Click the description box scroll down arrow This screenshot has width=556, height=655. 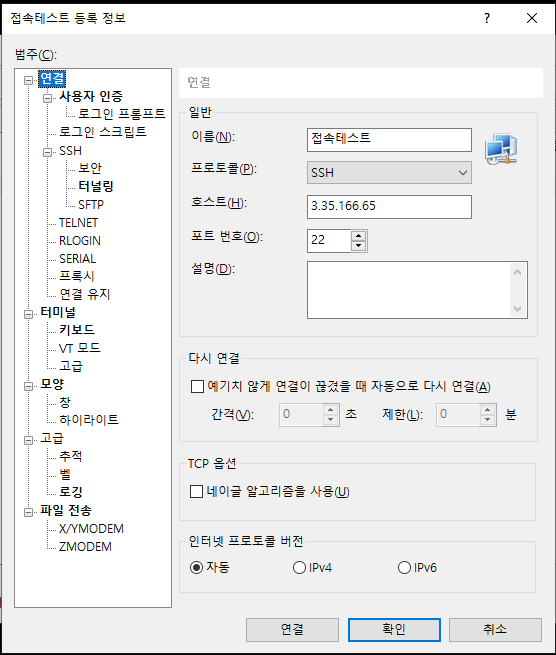pyautogui.click(x=517, y=308)
